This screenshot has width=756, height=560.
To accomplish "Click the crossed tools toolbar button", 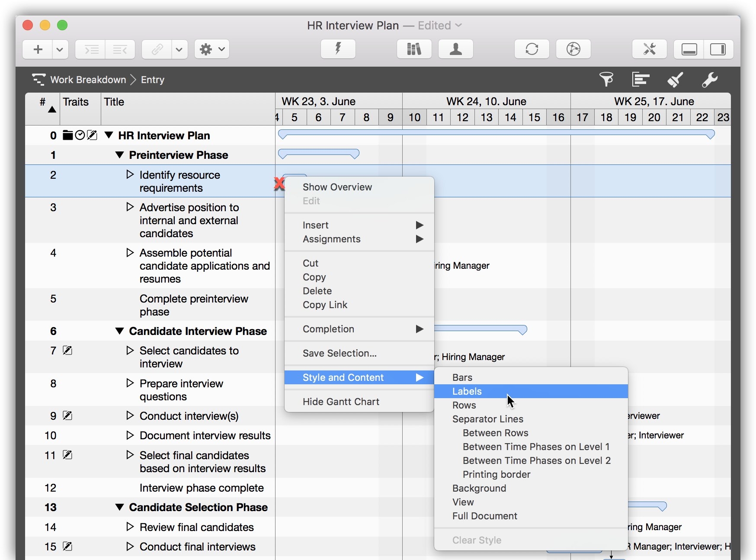I will tap(649, 49).
